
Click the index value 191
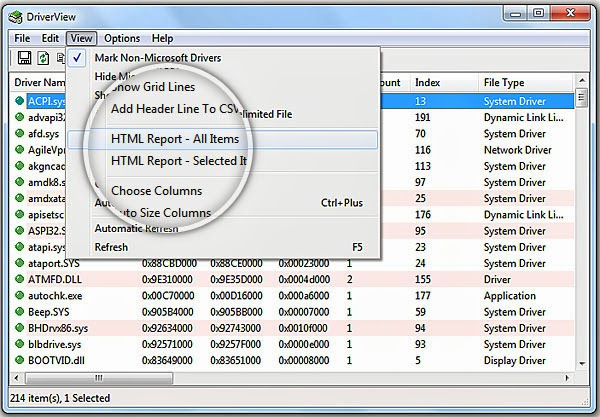(422, 117)
